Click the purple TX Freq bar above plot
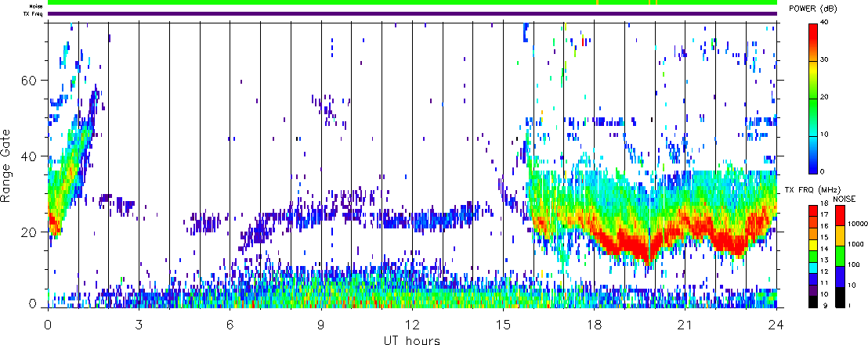The width and height of the screenshot is (868, 345). [412, 13]
